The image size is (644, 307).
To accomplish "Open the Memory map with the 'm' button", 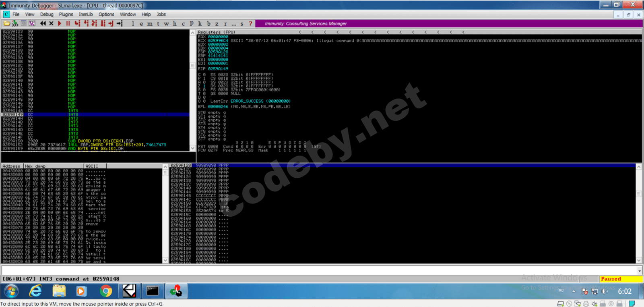I will pyautogui.click(x=150, y=24).
